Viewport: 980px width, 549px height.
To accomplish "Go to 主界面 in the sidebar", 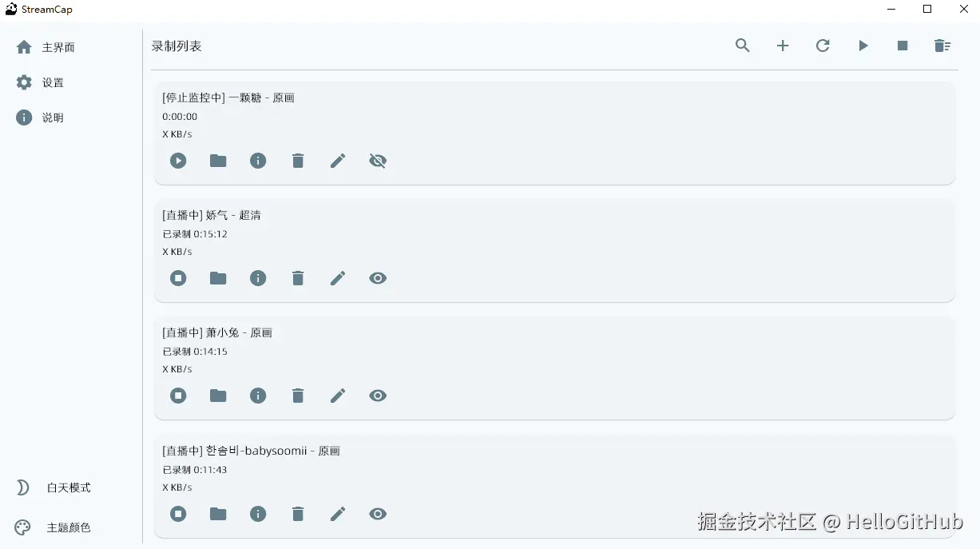I will pyautogui.click(x=58, y=47).
